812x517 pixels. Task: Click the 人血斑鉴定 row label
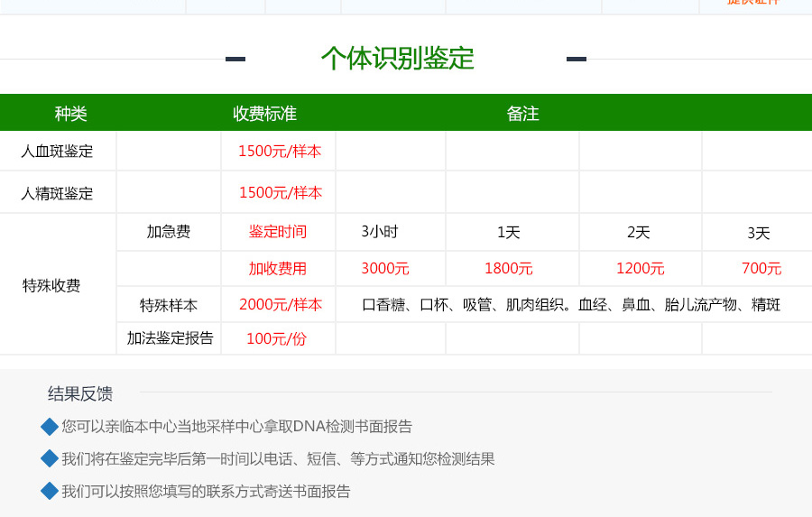57,152
